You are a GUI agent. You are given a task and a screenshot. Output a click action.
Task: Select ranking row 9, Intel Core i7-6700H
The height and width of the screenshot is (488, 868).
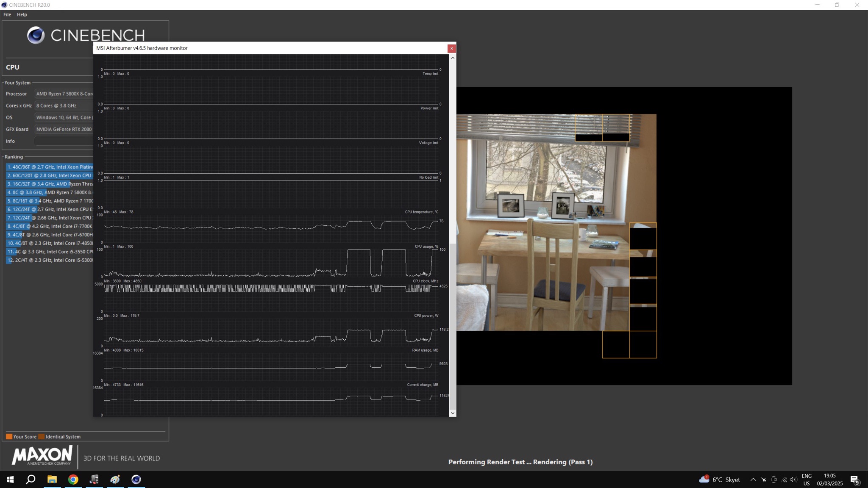tap(50, 235)
